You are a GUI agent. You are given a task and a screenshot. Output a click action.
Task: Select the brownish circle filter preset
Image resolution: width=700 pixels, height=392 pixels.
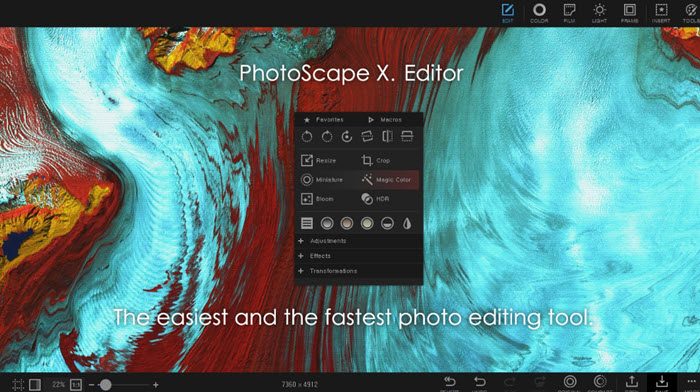click(x=347, y=223)
